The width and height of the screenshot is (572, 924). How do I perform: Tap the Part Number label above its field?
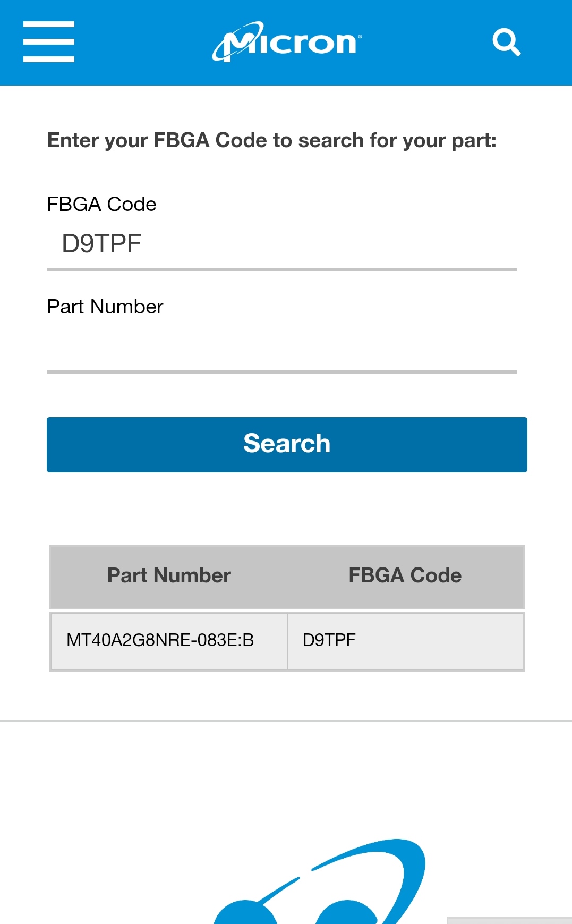pos(105,307)
